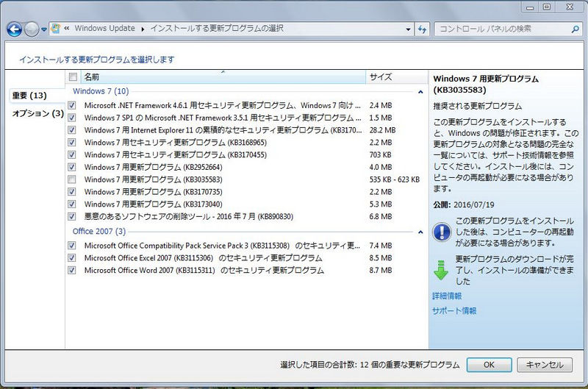
Task: Click the 535 KB - 623 KB size value
Action: tap(395, 179)
